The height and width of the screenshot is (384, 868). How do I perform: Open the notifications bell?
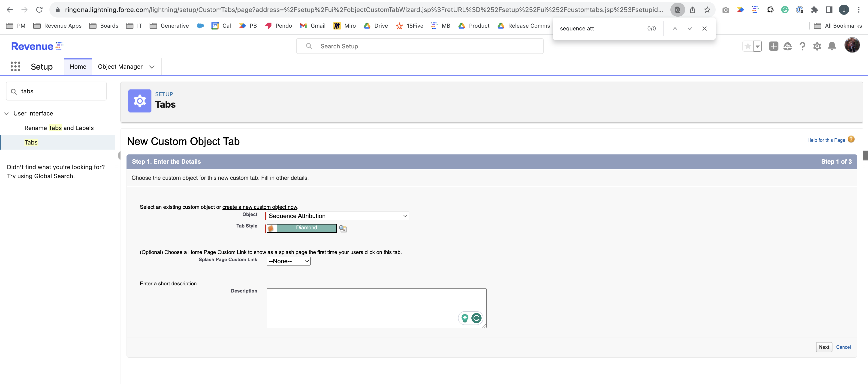coord(832,46)
